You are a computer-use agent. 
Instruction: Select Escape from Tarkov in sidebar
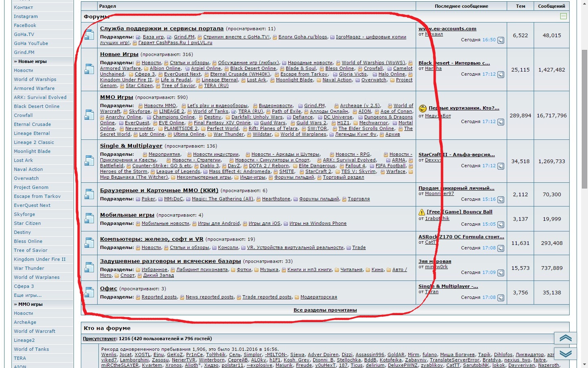[37, 196]
